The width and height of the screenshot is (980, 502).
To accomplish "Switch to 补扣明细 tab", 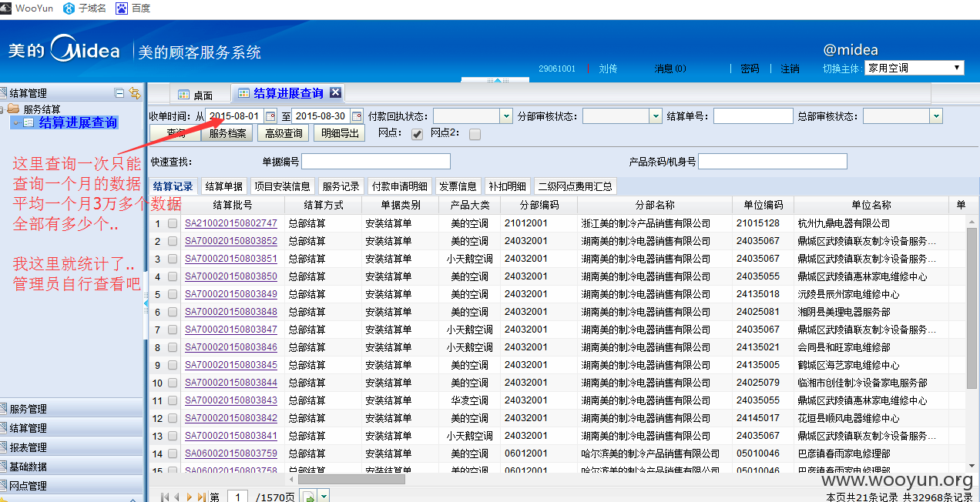I will [x=508, y=186].
